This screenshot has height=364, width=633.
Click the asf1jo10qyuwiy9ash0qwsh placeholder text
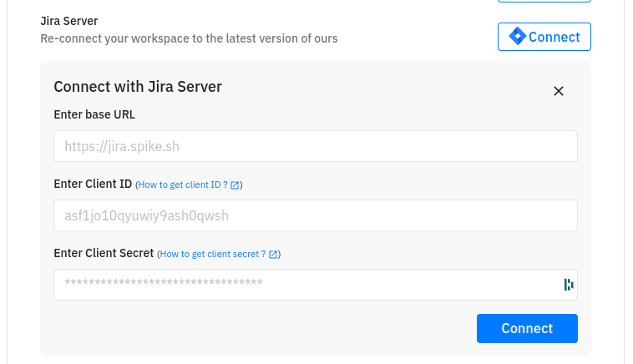click(146, 216)
